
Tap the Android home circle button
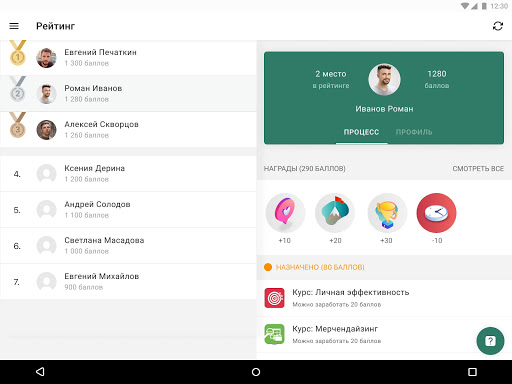coord(256,372)
